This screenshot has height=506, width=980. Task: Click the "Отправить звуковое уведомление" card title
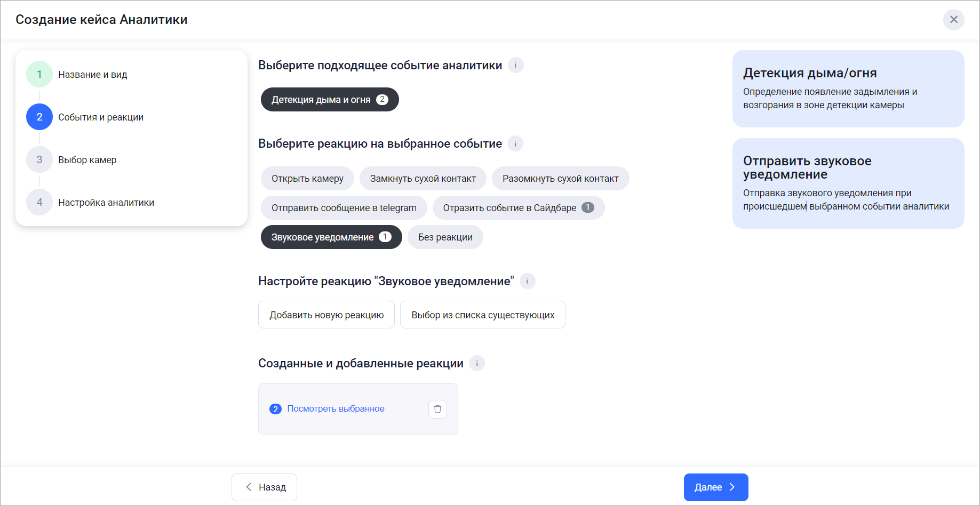(807, 167)
